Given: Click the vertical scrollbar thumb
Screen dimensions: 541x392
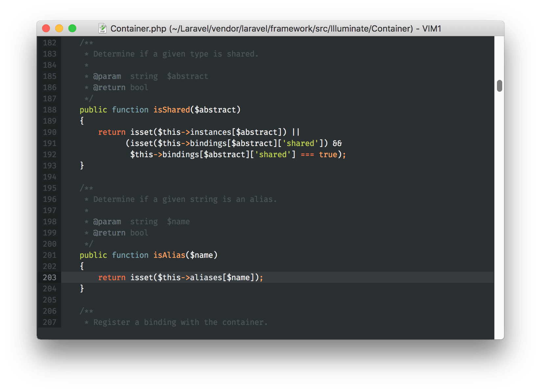Looking at the screenshot, I should [500, 86].
